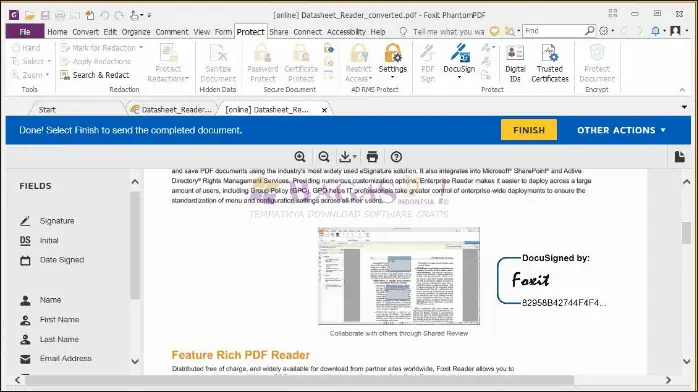
Task: Open the DocuSign ribbon tool
Action: 459,61
